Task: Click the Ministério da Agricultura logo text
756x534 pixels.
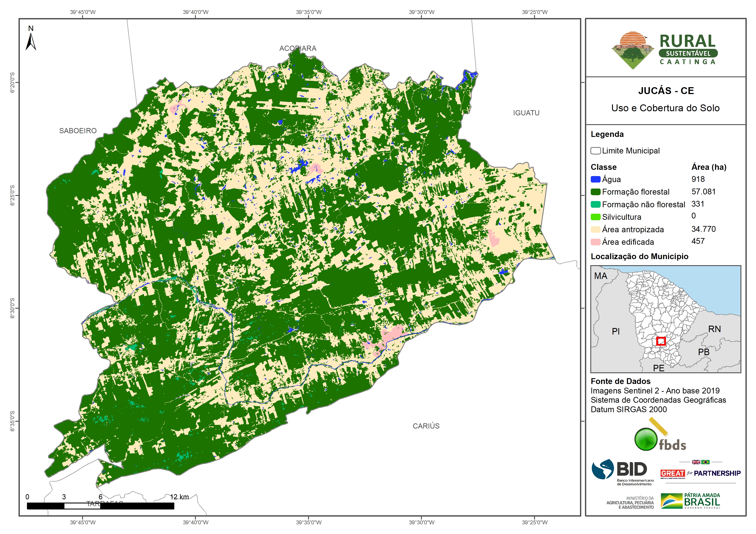Action: (x=630, y=502)
